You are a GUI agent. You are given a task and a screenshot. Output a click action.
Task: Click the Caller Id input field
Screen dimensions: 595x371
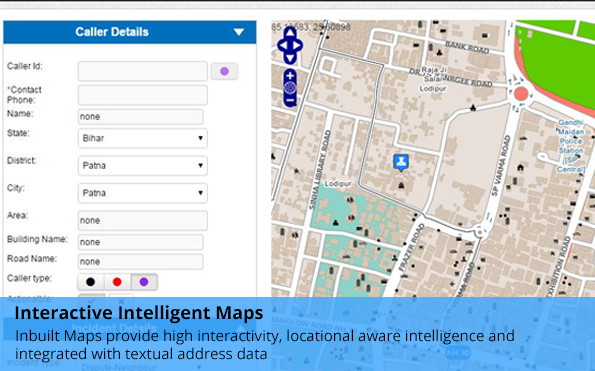tap(143, 71)
